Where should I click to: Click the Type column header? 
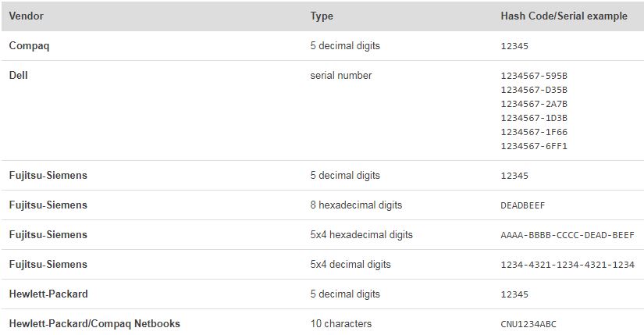tap(322, 16)
